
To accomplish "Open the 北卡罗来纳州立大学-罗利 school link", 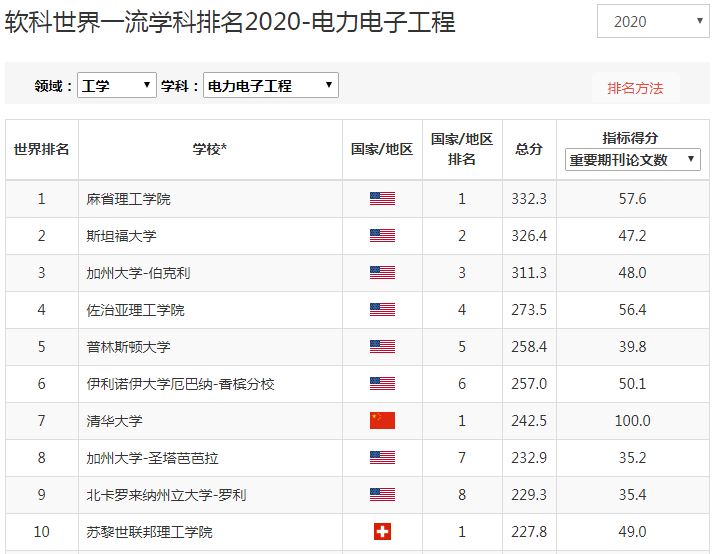I will pyautogui.click(x=166, y=495).
